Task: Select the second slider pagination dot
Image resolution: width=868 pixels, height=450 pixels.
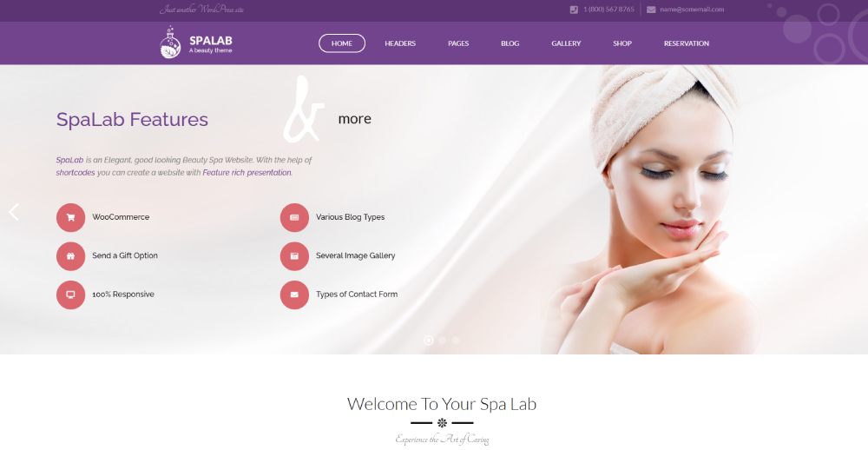Action: [x=443, y=341]
